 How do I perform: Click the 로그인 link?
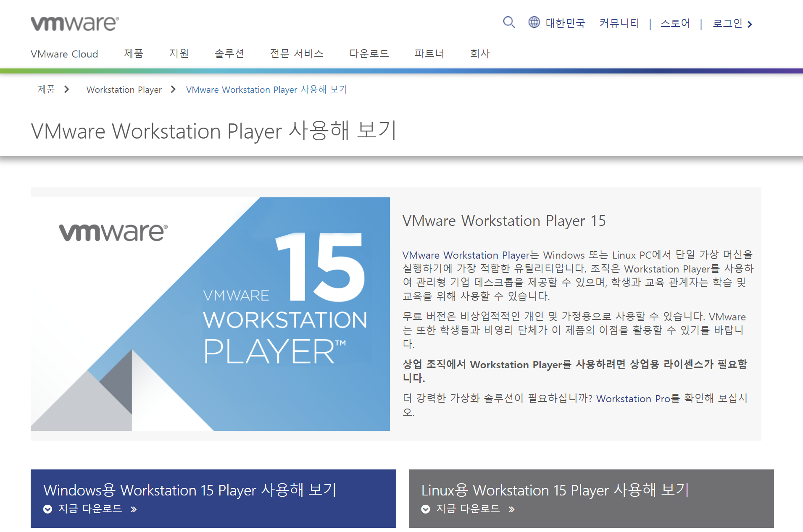pyautogui.click(x=728, y=23)
